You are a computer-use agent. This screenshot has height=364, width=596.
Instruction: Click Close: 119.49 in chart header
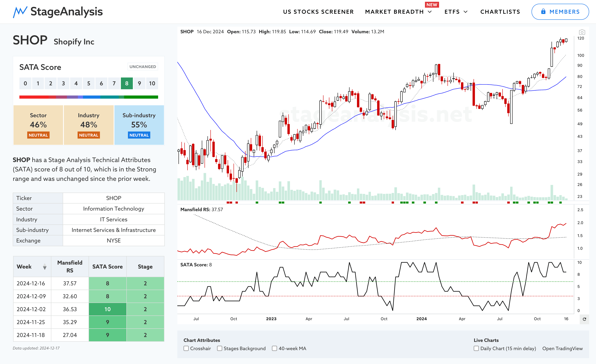333,32
